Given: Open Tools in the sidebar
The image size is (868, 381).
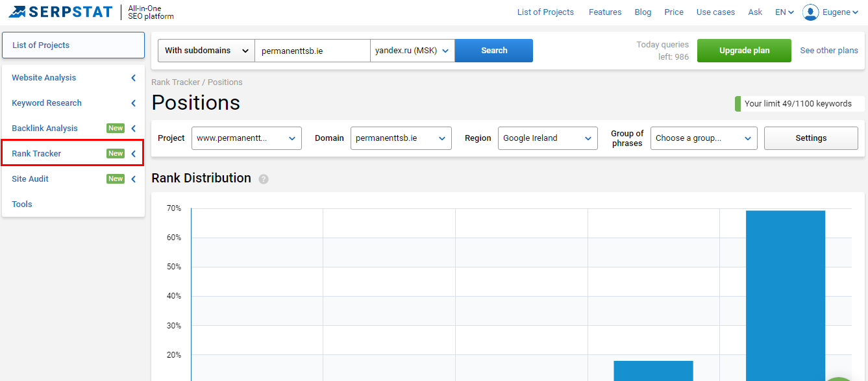Looking at the screenshot, I should point(22,204).
